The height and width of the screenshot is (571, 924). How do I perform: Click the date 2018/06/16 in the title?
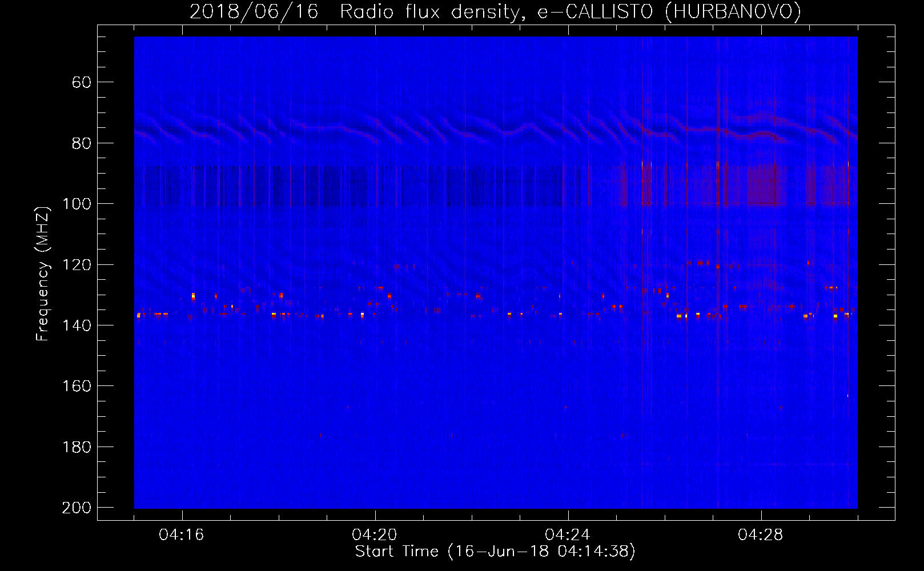click(x=254, y=12)
